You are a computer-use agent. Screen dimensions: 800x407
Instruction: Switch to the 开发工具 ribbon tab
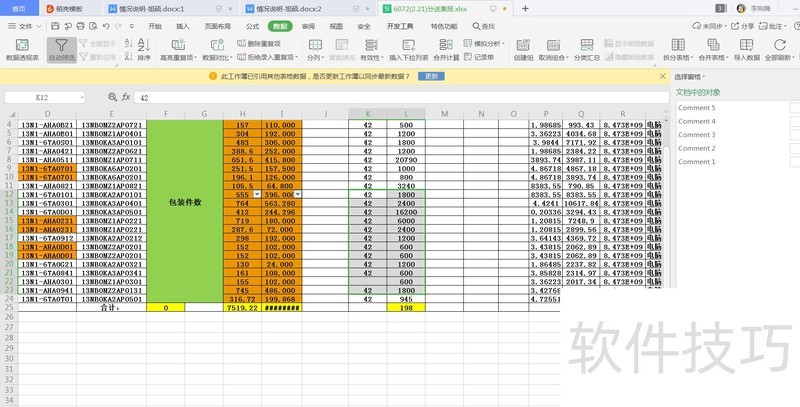click(x=399, y=26)
